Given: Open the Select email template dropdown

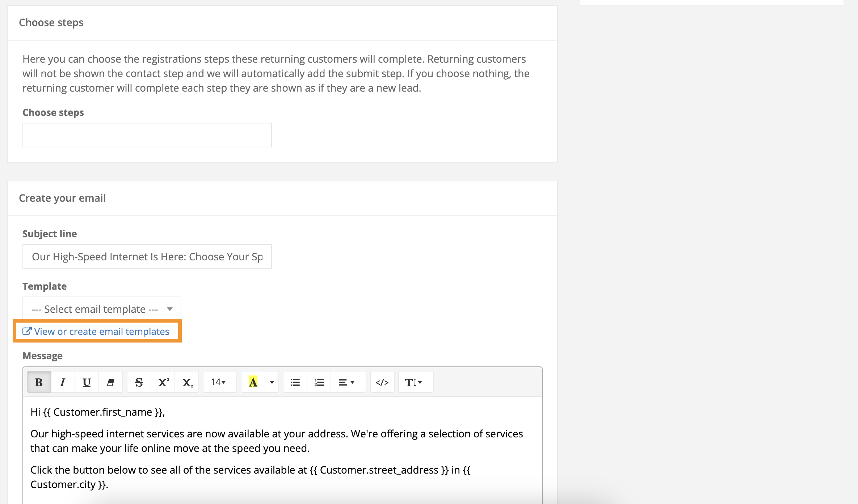Looking at the screenshot, I should coord(101,309).
